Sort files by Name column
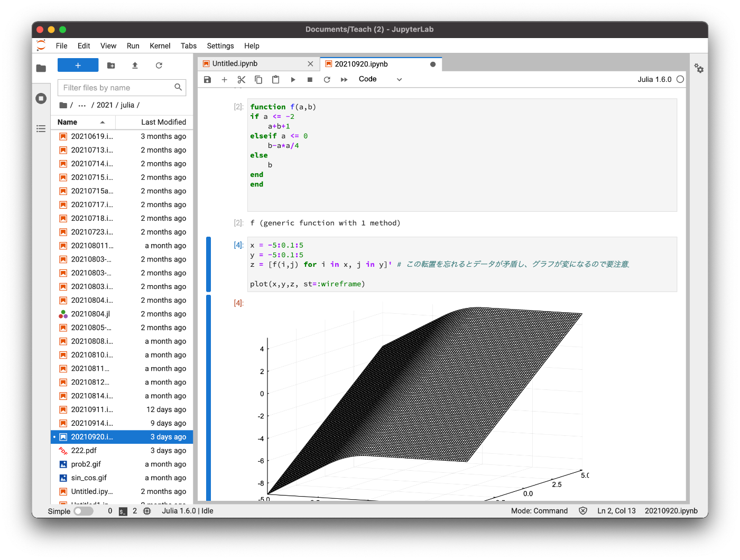740x560 pixels. point(83,122)
